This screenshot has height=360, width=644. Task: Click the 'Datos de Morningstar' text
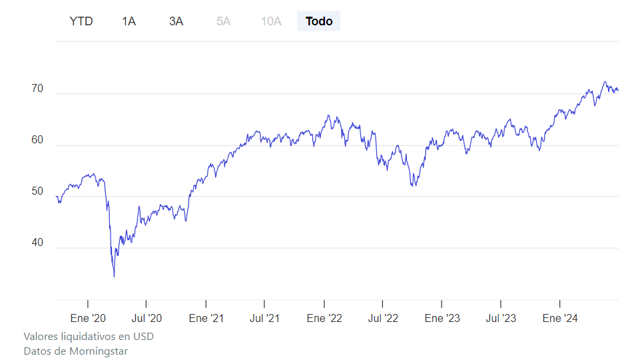(75, 351)
